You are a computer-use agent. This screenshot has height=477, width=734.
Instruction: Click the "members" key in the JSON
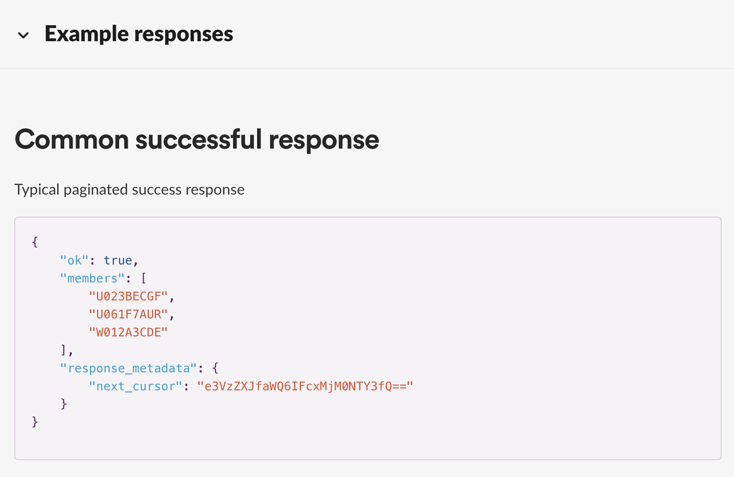click(x=92, y=278)
